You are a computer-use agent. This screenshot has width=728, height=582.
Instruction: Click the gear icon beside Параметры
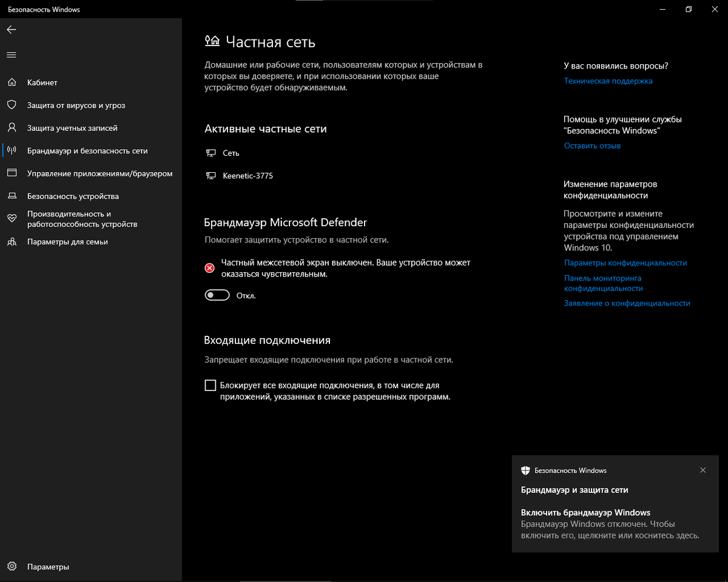point(12,567)
